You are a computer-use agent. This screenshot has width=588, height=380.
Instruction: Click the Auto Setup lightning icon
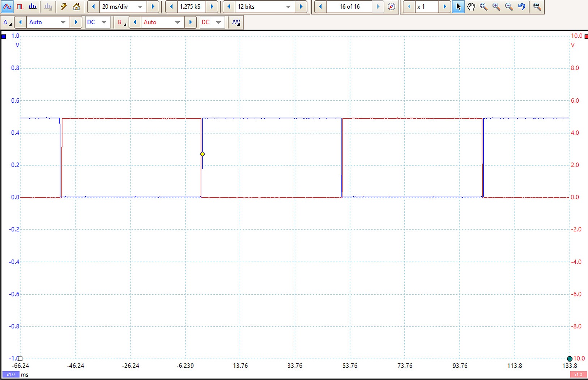[64, 7]
